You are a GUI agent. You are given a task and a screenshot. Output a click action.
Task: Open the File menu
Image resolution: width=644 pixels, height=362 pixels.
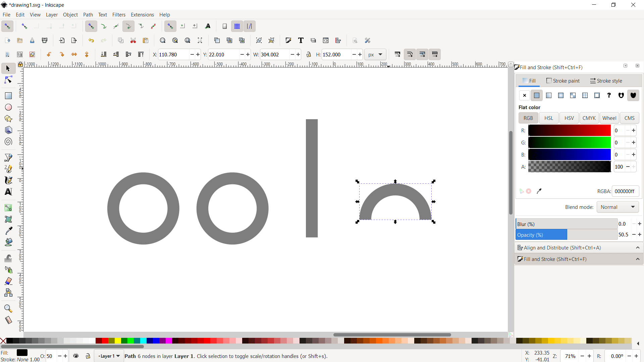click(x=6, y=15)
